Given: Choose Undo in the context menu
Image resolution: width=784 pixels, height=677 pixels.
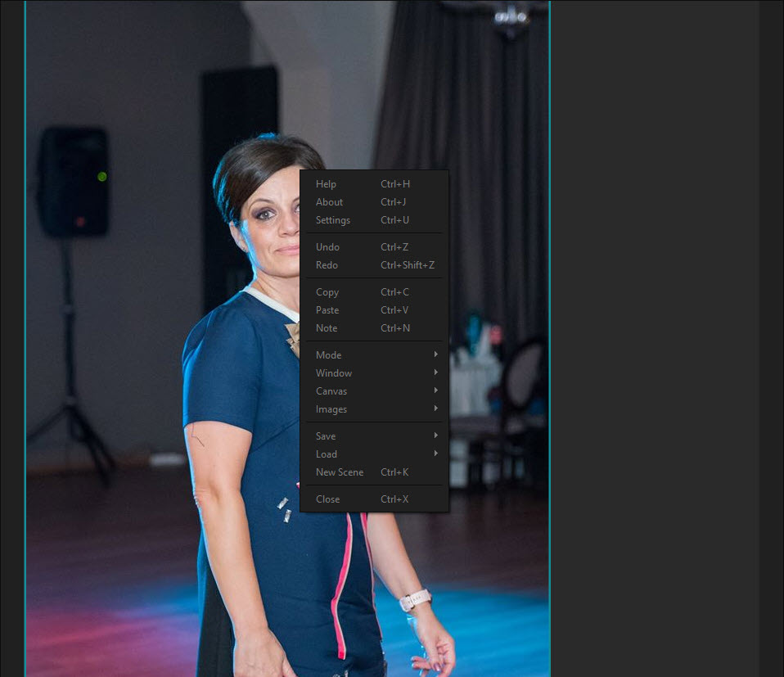Looking at the screenshot, I should point(374,247).
